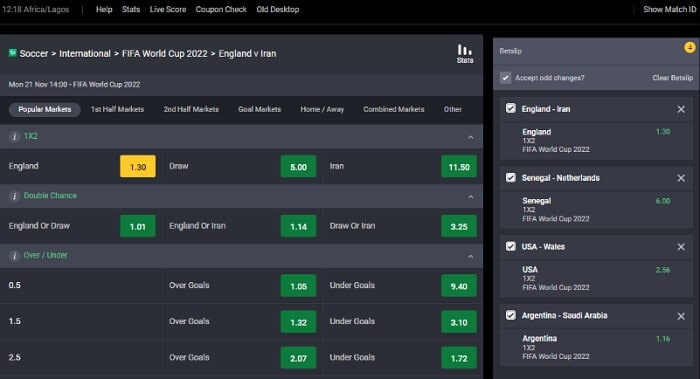Open Stats link in the top bar

click(131, 9)
